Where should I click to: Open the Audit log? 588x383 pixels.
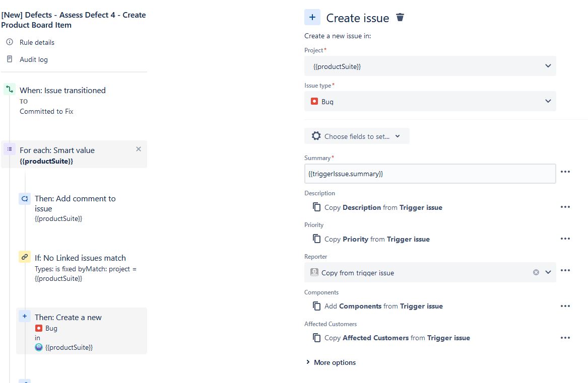tap(33, 59)
